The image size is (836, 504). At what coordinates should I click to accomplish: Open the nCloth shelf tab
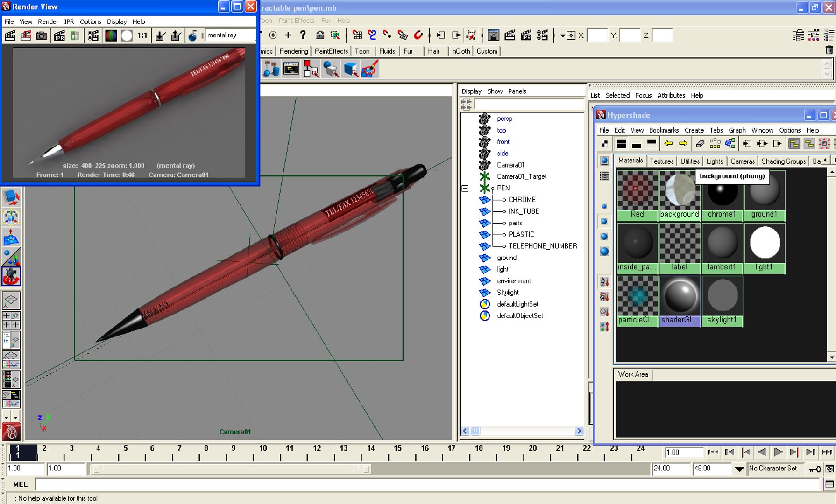(x=461, y=51)
